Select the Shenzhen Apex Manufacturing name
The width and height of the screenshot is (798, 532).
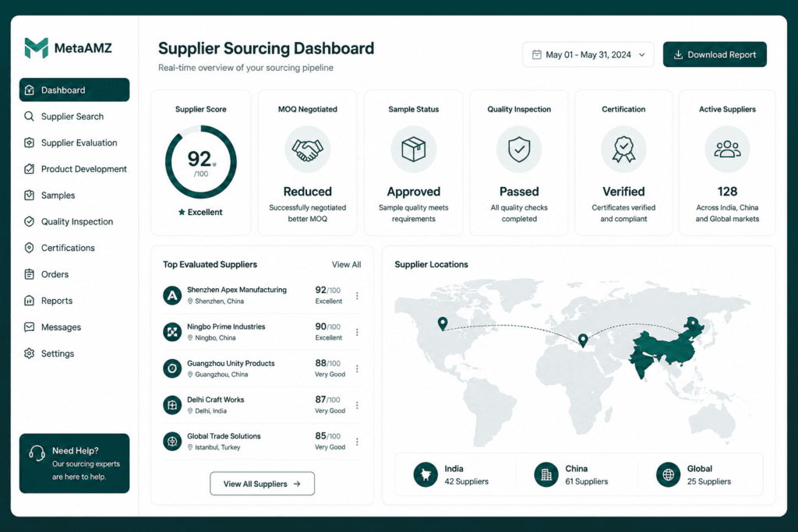pyautogui.click(x=237, y=290)
